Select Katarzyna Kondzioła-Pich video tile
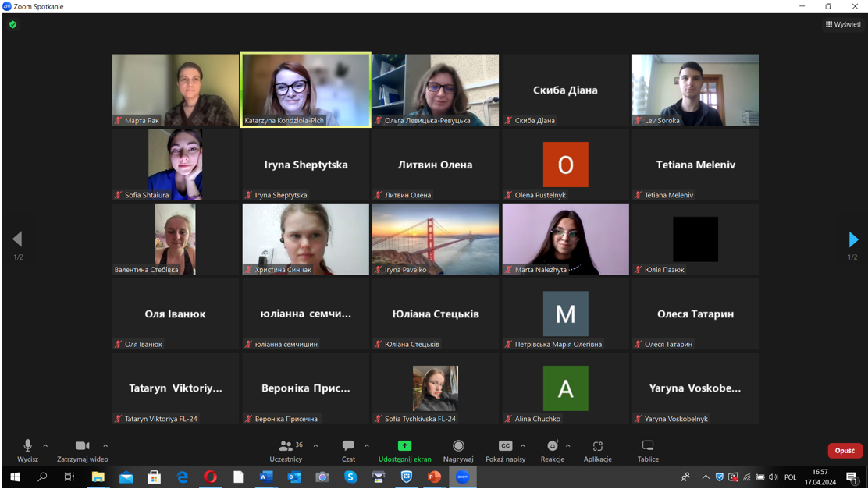The image size is (868, 489). (305, 90)
